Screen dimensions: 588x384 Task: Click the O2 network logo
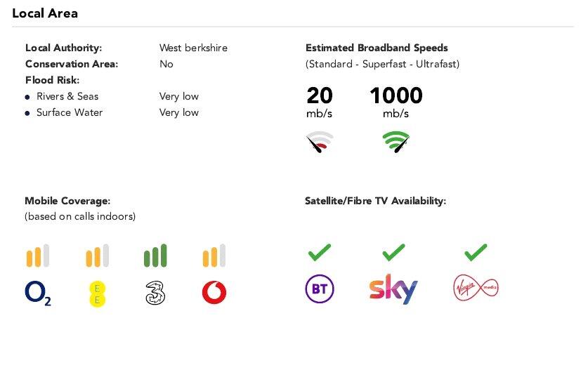(x=38, y=293)
